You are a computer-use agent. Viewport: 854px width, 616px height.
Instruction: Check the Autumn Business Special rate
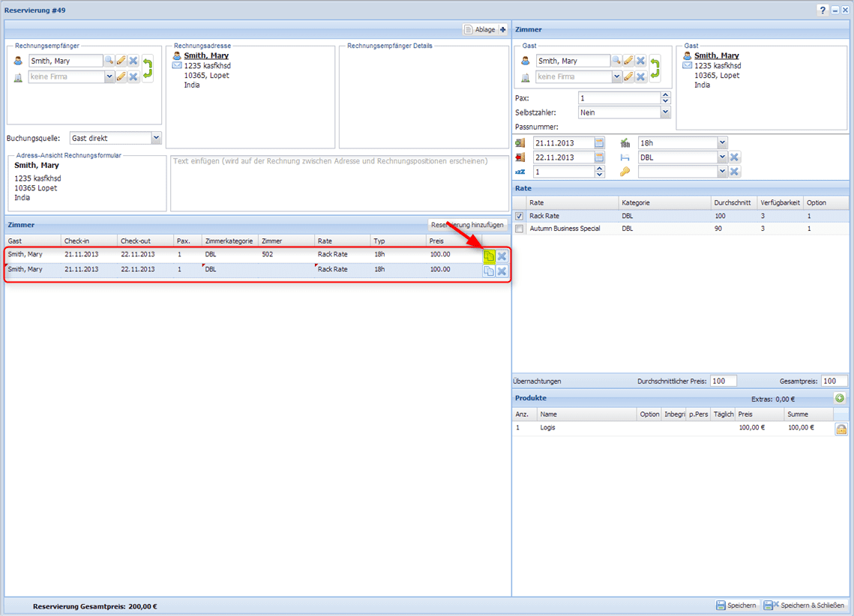(x=520, y=229)
